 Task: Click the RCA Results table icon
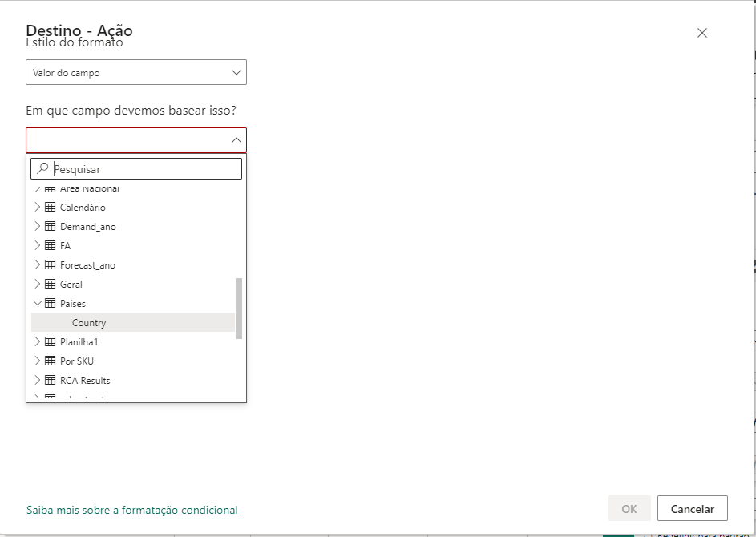[51, 381]
